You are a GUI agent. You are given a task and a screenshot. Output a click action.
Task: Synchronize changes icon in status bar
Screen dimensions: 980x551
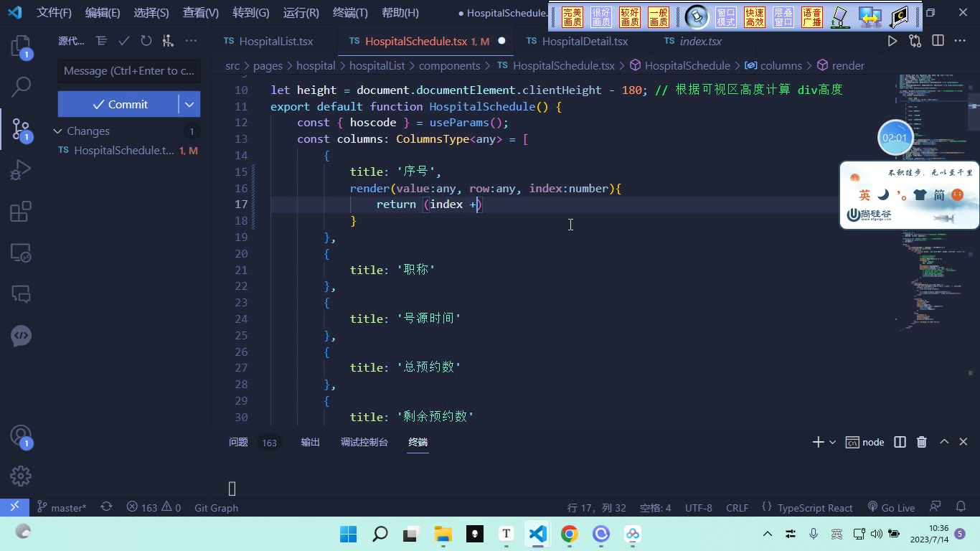pyautogui.click(x=106, y=507)
